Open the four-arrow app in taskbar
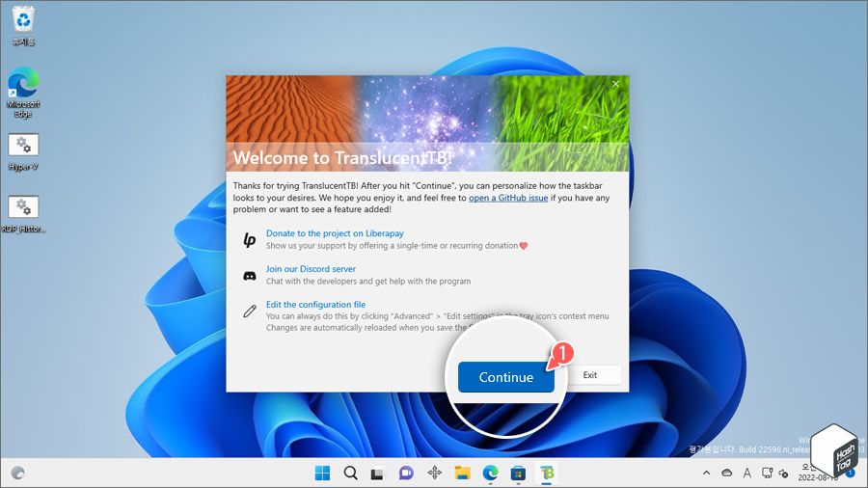868x488 pixels. click(435, 473)
